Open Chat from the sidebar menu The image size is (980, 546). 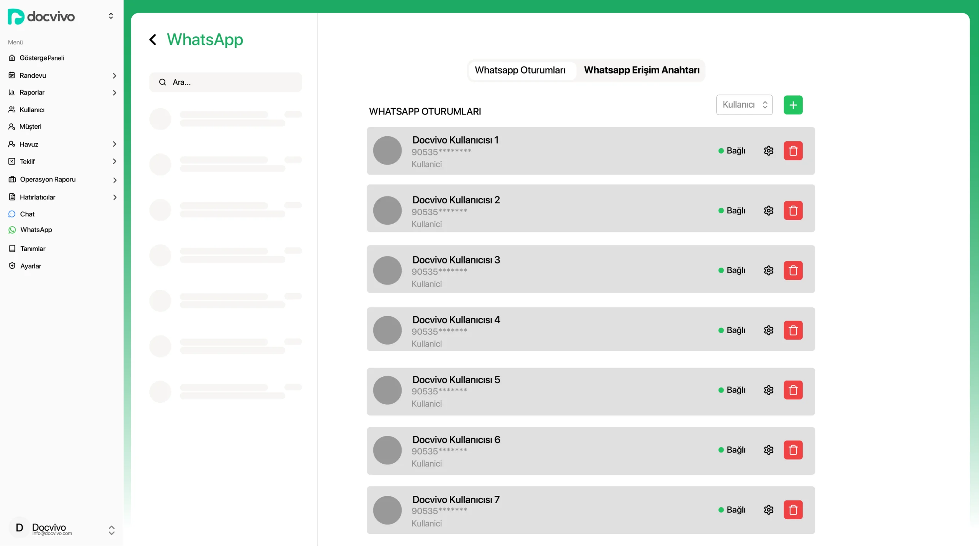pyautogui.click(x=27, y=214)
